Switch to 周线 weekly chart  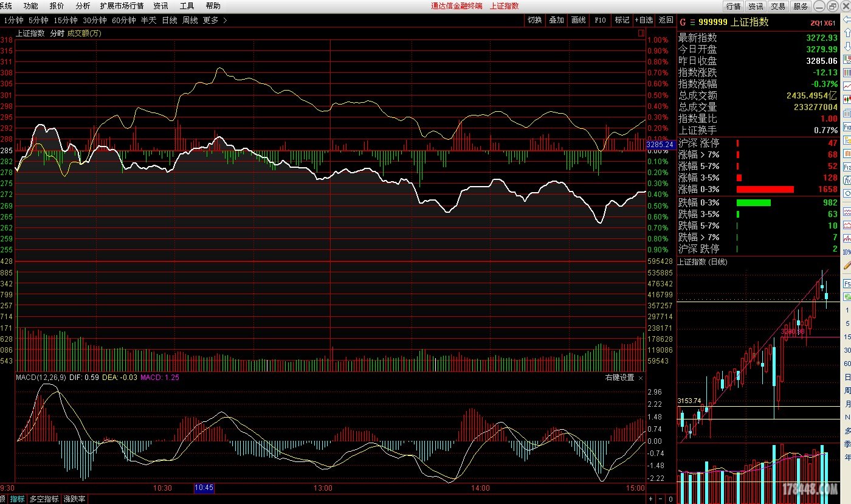click(190, 20)
